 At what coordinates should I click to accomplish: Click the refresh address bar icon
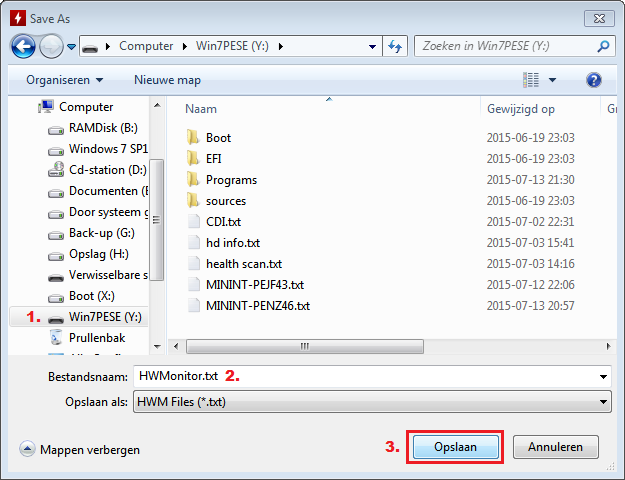point(395,46)
